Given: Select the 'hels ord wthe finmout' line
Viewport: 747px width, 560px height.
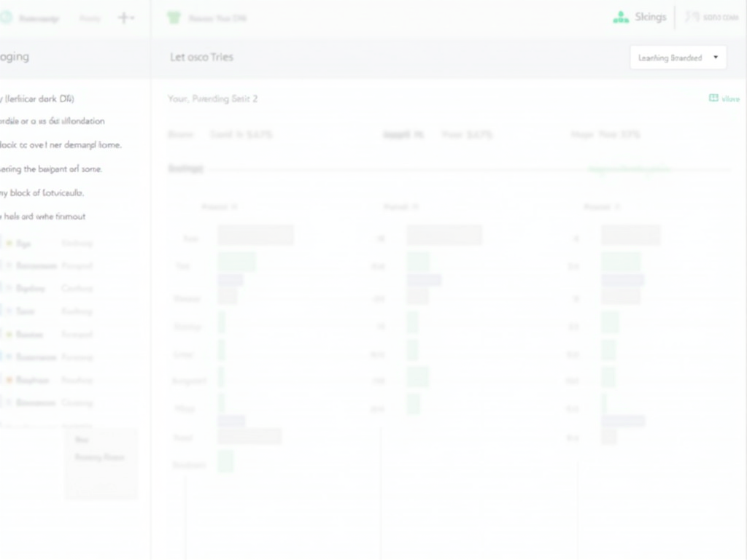Looking at the screenshot, I should (x=44, y=217).
